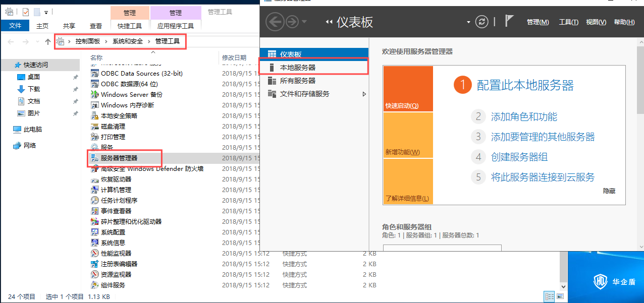Viewport: 644px width, 303px height.
Task: Open the 管理(M) menu
Action: click(538, 22)
